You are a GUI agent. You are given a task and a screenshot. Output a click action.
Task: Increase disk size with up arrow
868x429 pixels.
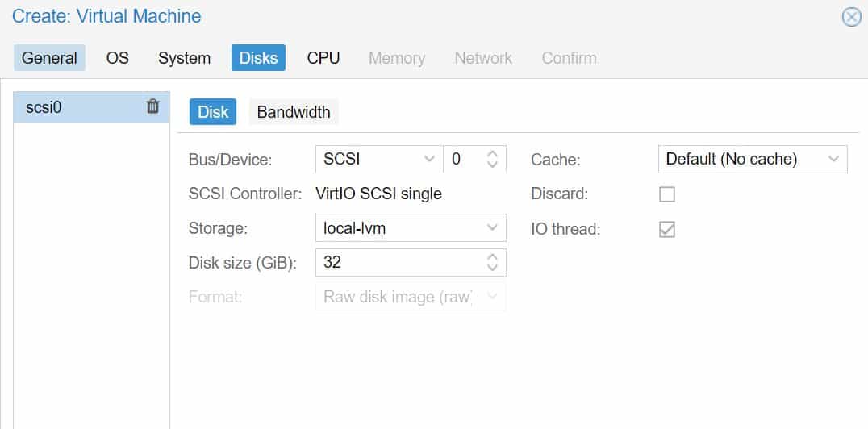[x=492, y=257]
